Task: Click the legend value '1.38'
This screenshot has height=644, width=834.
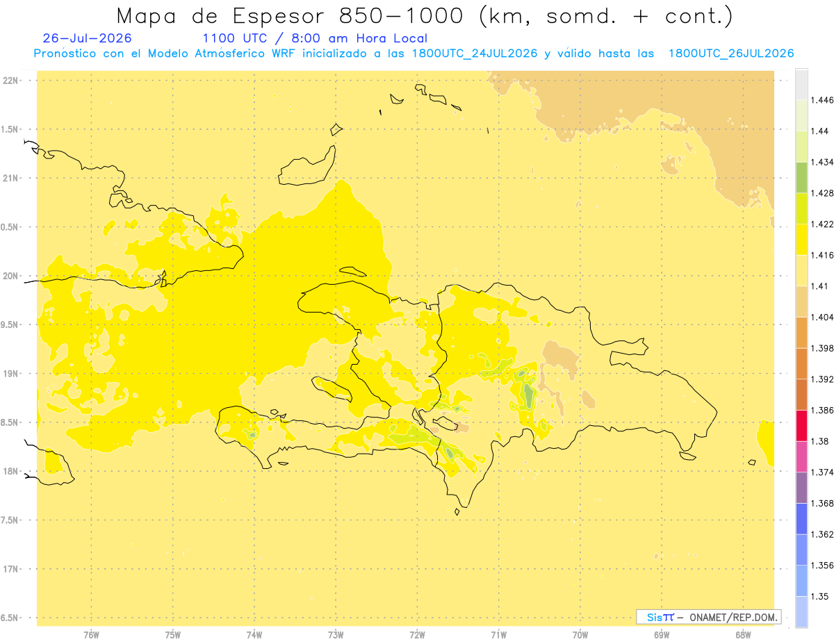Action: pos(819,441)
